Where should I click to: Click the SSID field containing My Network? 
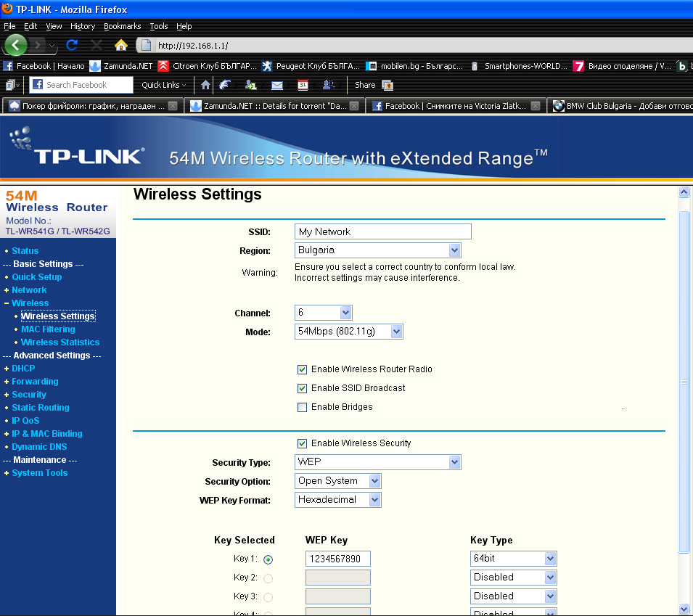coord(382,231)
